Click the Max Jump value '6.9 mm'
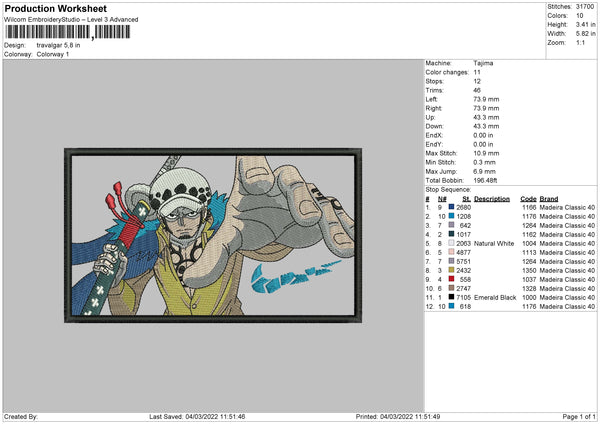 [x=484, y=171]
